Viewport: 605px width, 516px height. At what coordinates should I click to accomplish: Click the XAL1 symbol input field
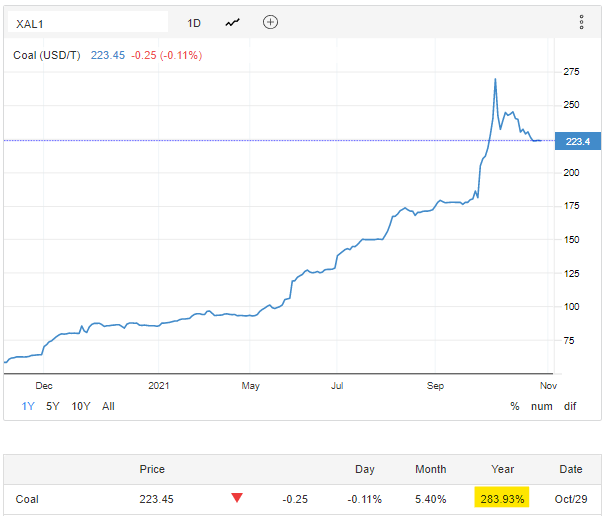(x=88, y=22)
